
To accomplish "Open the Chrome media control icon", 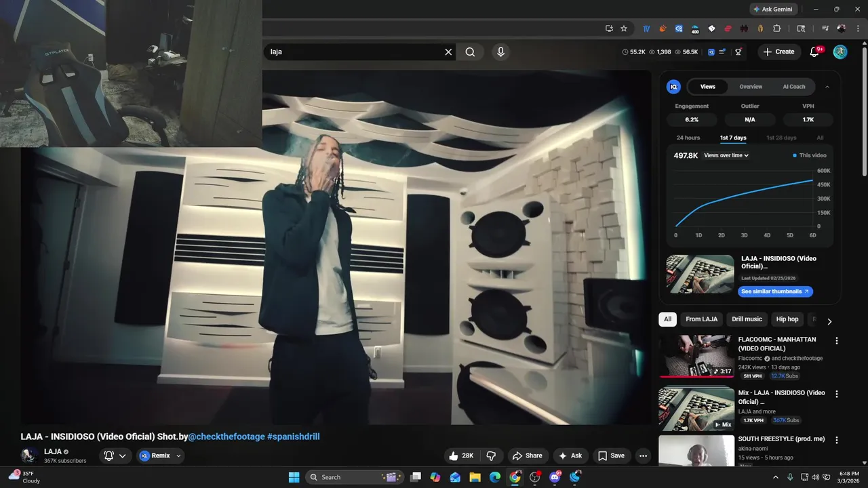I will [x=825, y=28].
